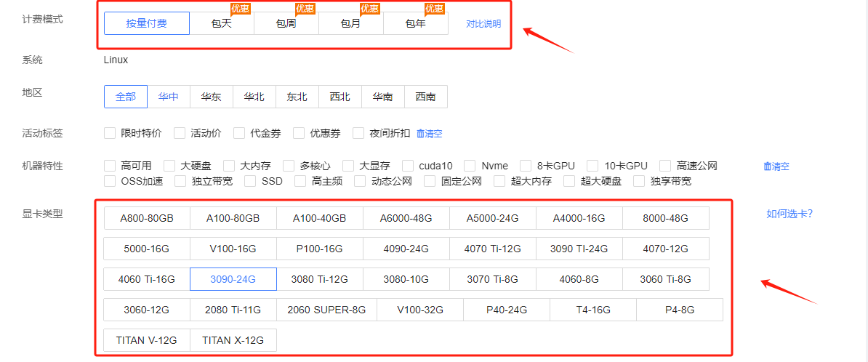
Task: Choose A800-80GB GPU type
Action: click(147, 218)
